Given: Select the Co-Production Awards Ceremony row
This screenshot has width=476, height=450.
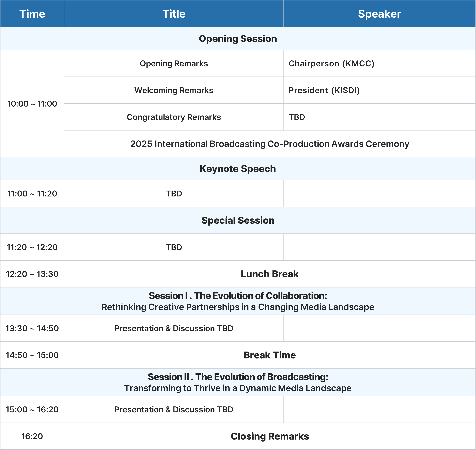Looking at the screenshot, I should [x=270, y=144].
